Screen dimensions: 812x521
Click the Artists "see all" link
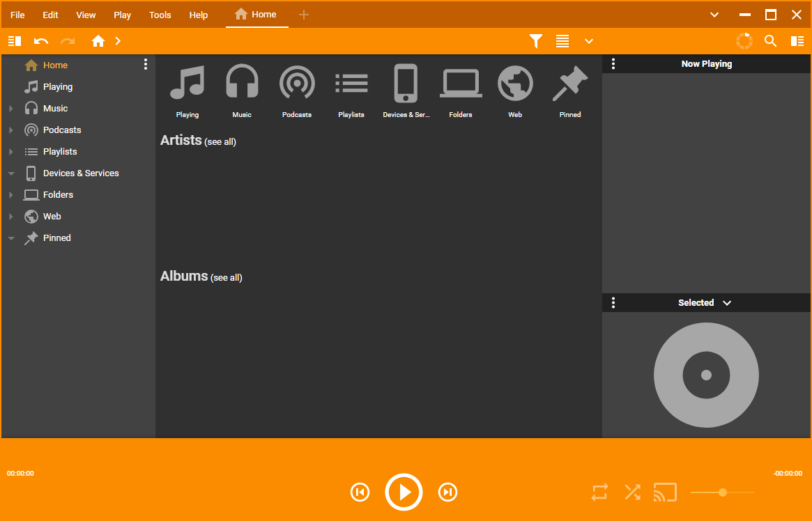pos(220,142)
